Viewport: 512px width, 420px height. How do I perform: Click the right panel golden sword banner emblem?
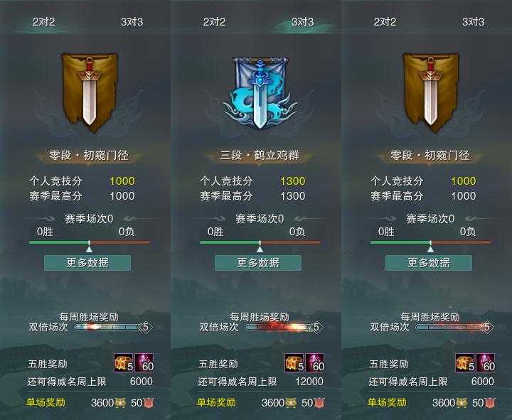pos(431,92)
